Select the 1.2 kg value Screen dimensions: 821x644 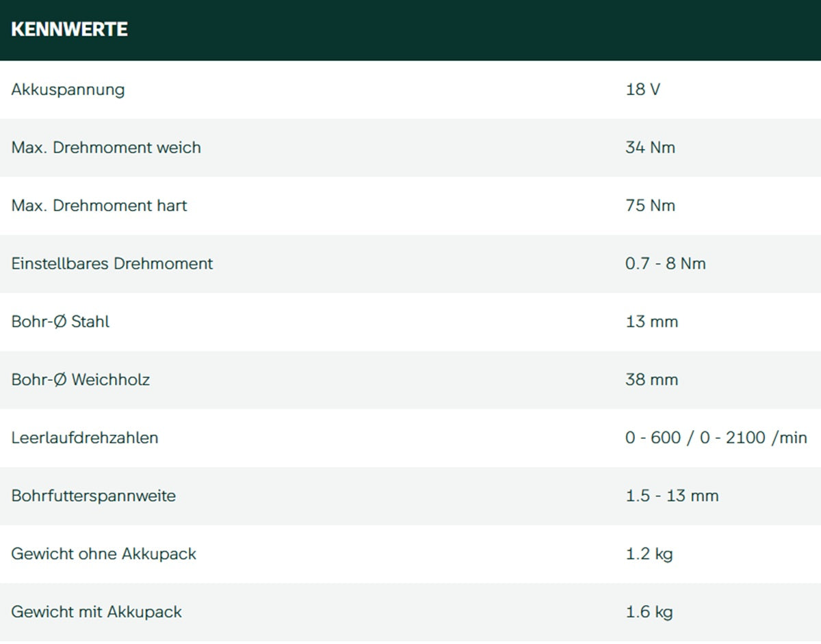[649, 554]
